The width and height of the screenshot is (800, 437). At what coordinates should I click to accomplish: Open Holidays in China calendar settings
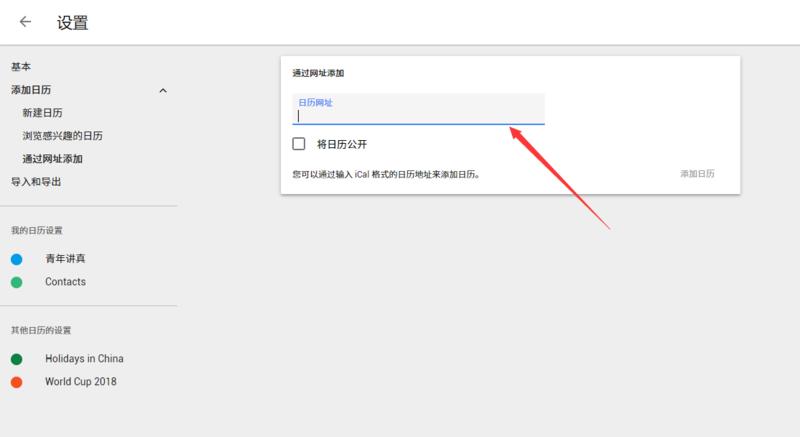(84, 358)
